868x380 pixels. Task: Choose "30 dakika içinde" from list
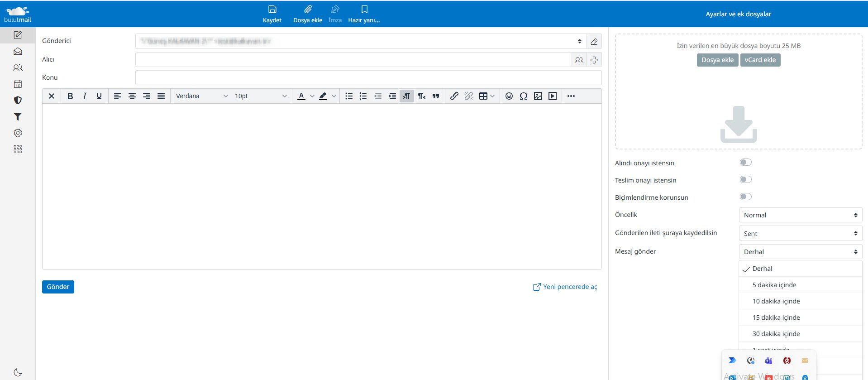click(776, 334)
